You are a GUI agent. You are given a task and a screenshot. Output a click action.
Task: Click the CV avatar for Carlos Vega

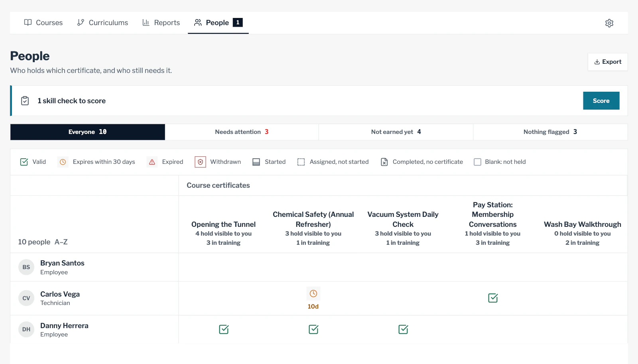coord(26,298)
